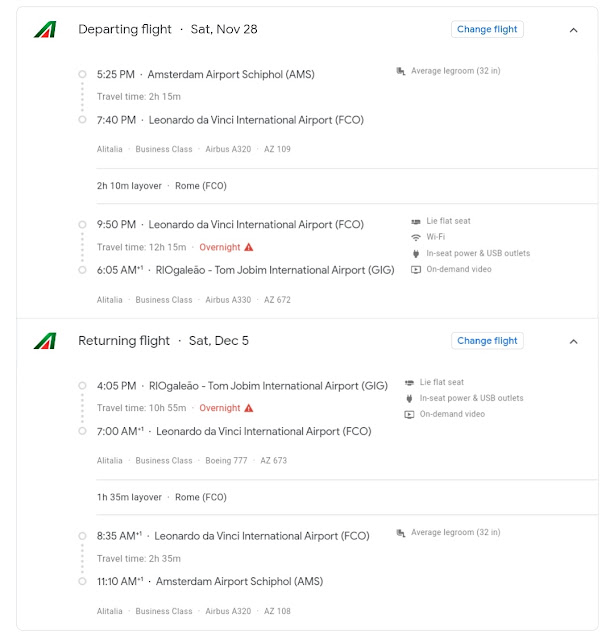Image resolution: width=614 pixels, height=639 pixels.
Task: Click the 5:25 PM Amsterdam departure circle marker
Action: 82,74
